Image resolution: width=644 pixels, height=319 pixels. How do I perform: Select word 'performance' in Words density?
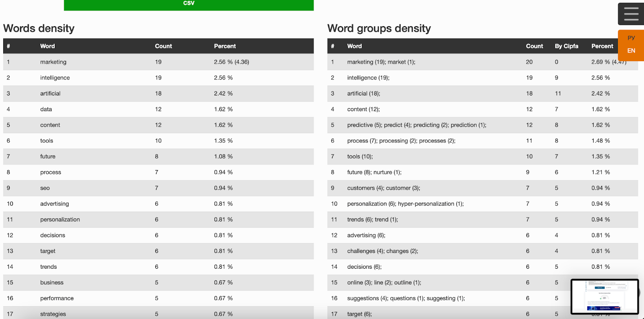(x=57, y=298)
